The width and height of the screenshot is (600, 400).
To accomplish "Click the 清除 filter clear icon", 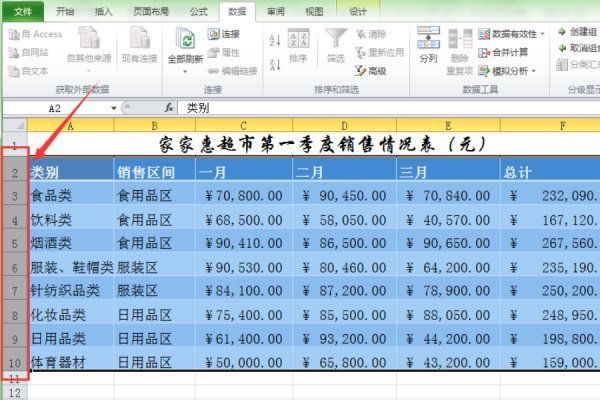I will [x=360, y=34].
